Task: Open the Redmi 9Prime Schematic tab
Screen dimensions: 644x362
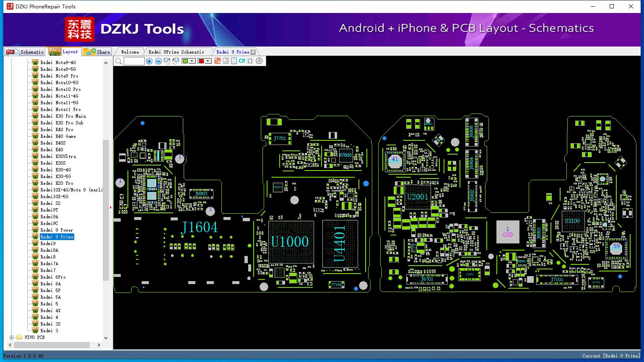Action: point(177,52)
